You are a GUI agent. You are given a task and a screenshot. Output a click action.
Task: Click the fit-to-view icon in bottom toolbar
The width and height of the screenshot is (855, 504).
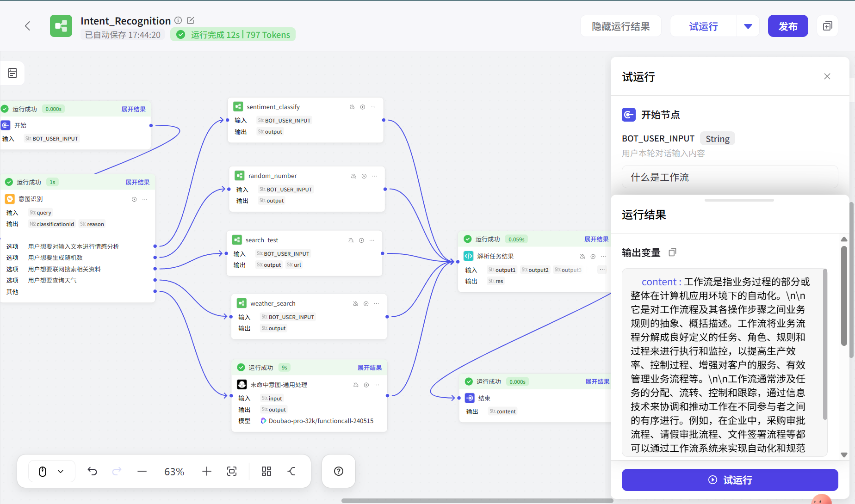232,471
